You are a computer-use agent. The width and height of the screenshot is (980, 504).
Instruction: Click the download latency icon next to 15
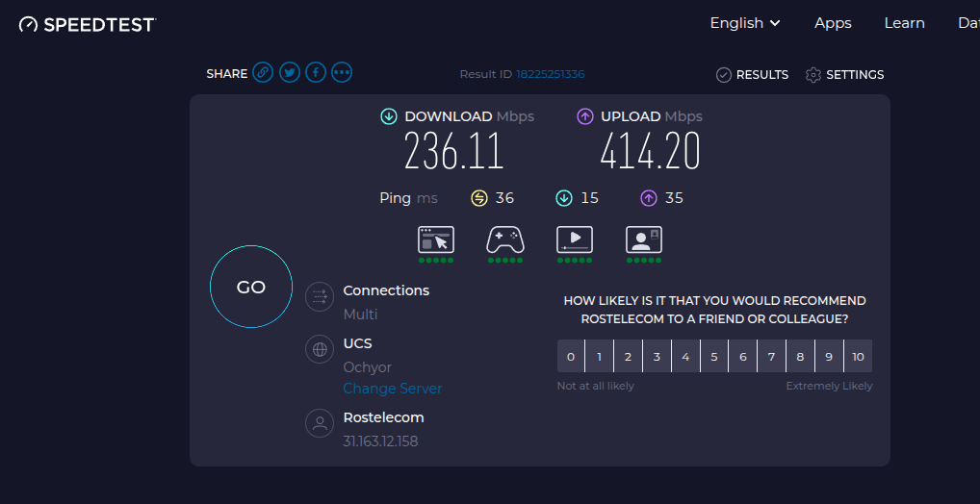[x=564, y=198]
